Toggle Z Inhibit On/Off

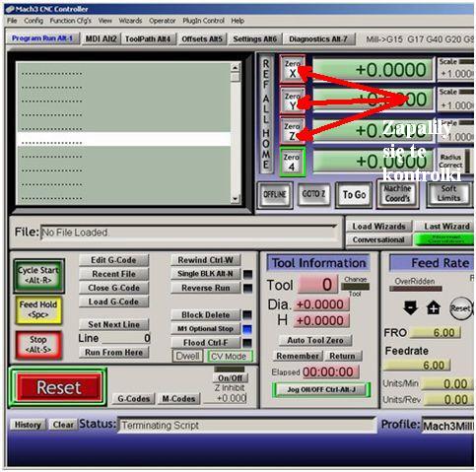coord(230,378)
